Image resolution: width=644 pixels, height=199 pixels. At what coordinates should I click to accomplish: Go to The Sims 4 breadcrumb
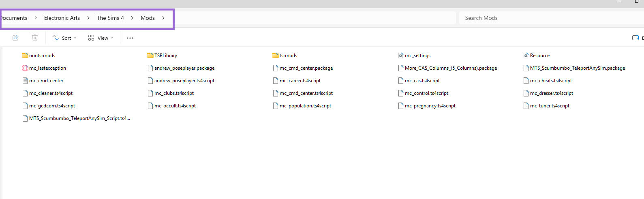tap(110, 18)
